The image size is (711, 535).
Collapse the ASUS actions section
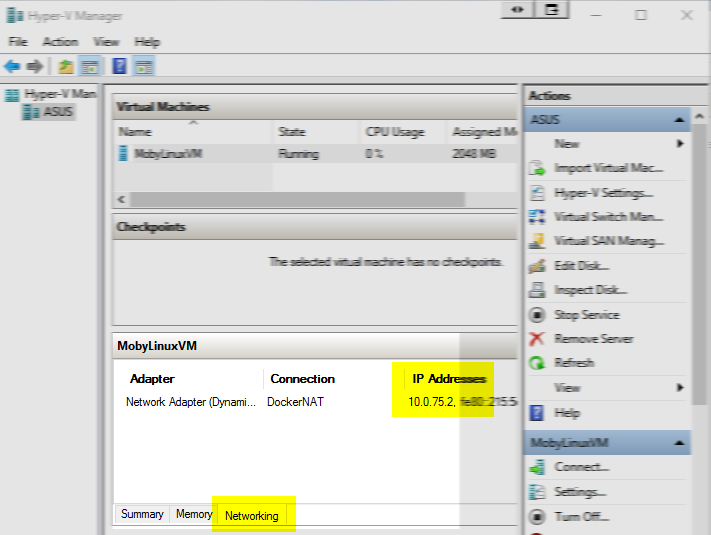pyautogui.click(x=680, y=120)
